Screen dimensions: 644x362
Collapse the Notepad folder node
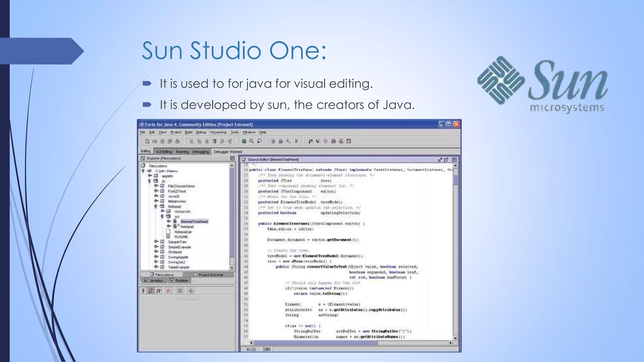(x=156, y=206)
